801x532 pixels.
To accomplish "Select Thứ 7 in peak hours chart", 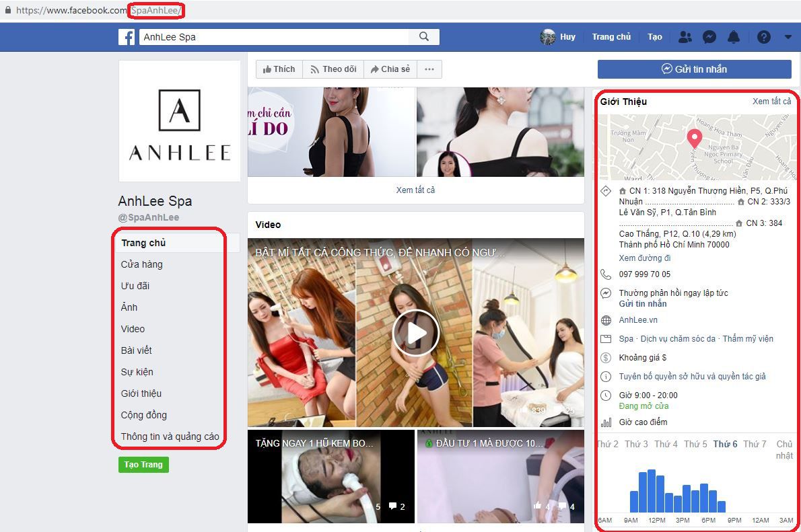I will (755, 444).
